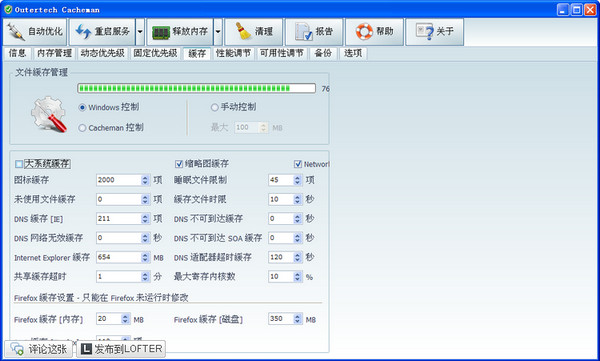Click the 缓存文件时限 spinner arrows
600x361 pixels.
(x=298, y=199)
